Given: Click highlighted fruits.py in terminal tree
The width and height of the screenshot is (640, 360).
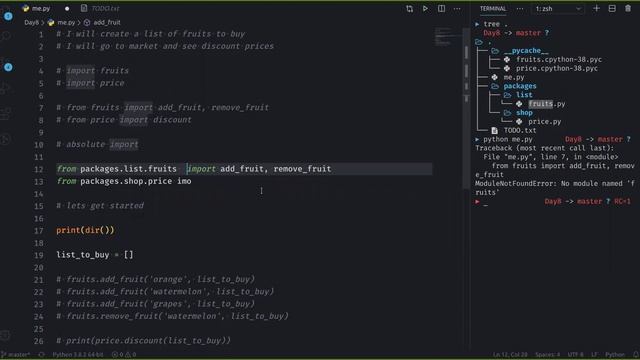Looking at the screenshot, I should point(547,104).
